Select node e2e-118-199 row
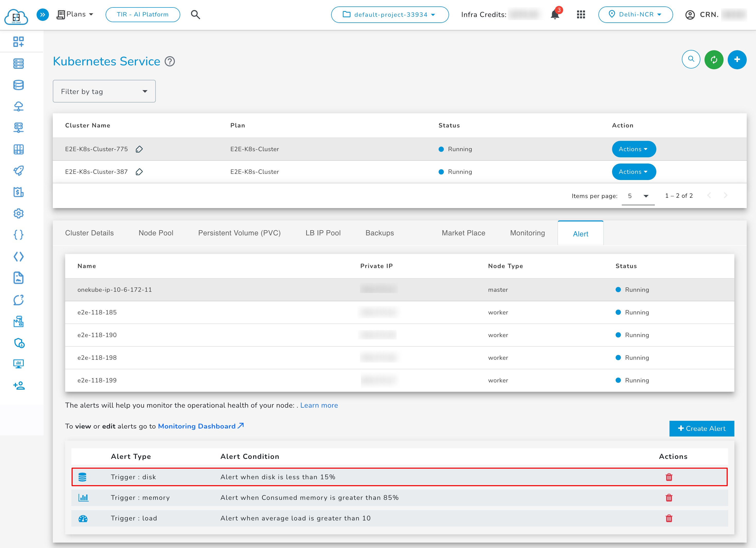 (399, 380)
